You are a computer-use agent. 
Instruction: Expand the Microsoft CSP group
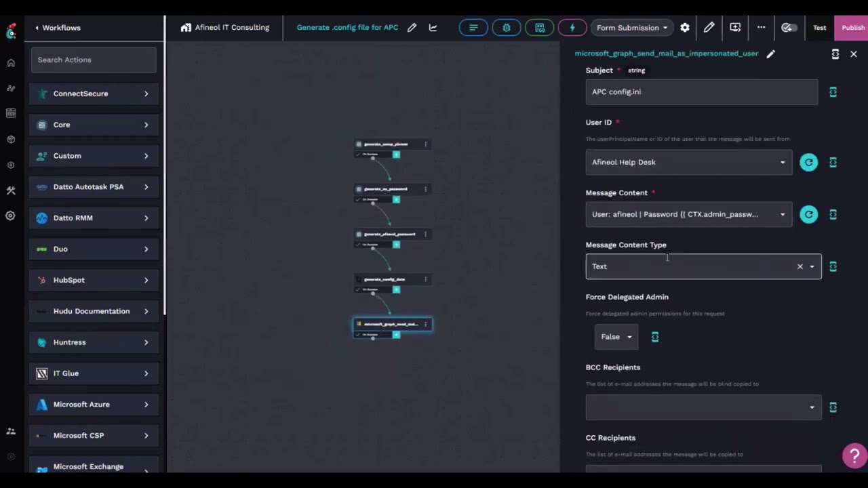(x=94, y=436)
